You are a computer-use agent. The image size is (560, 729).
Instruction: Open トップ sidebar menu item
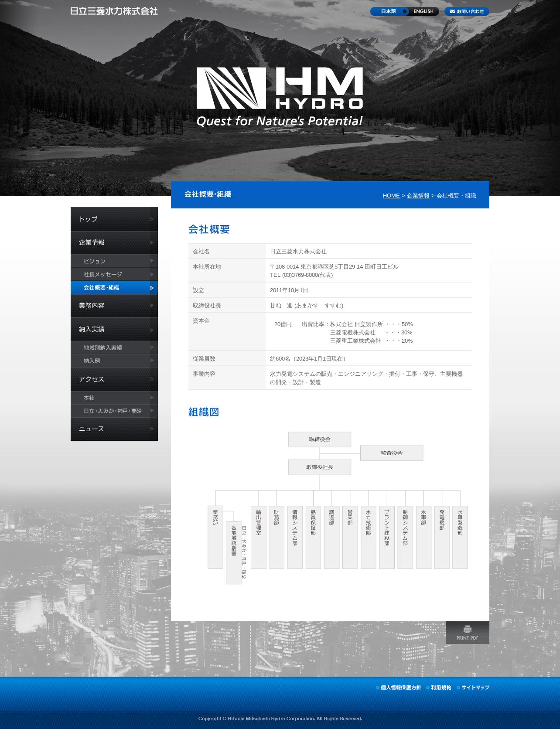tap(114, 219)
